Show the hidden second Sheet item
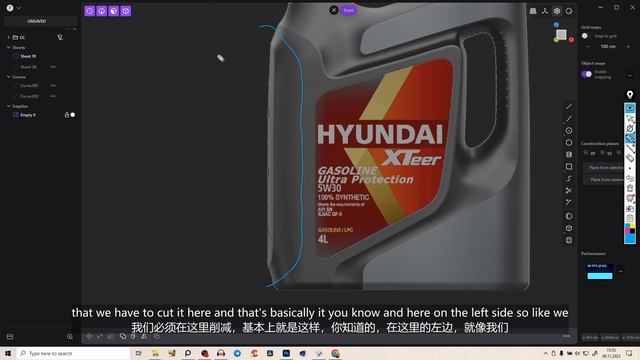Image resolution: width=640 pixels, height=360 pixels. click(x=53, y=67)
